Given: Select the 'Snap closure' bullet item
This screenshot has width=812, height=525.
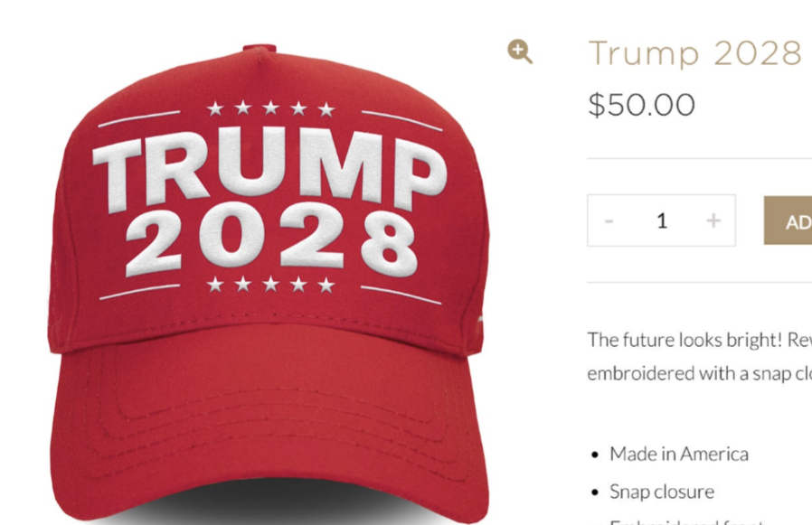Looking at the screenshot, I should coord(662,492).
